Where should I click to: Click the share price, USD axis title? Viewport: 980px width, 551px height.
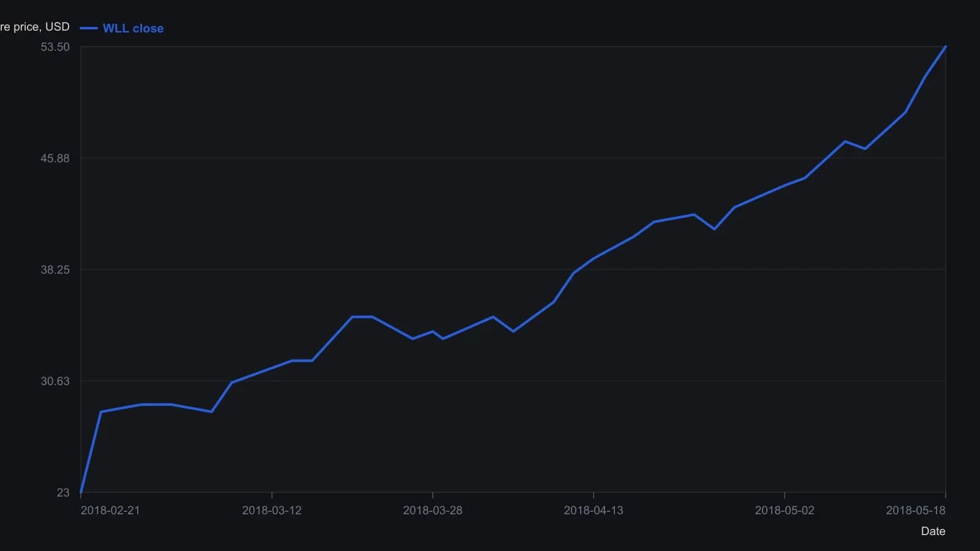coord(35,27)
